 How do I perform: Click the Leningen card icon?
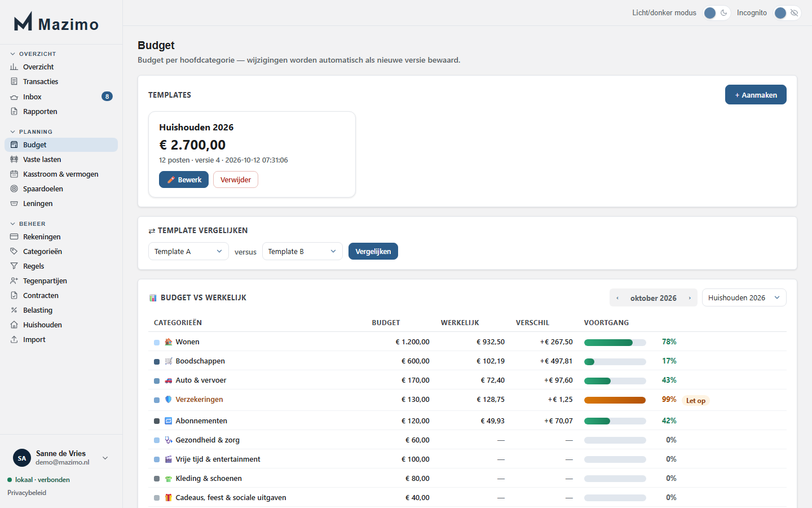pos(14,203)
